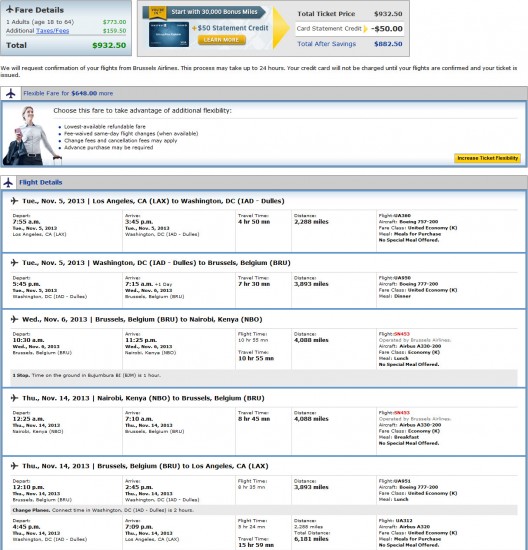Viewport: 528px width, 550px height.
Task: Click the plane icon beside the Washington to Brussels flight
Action: pos(14,262)
